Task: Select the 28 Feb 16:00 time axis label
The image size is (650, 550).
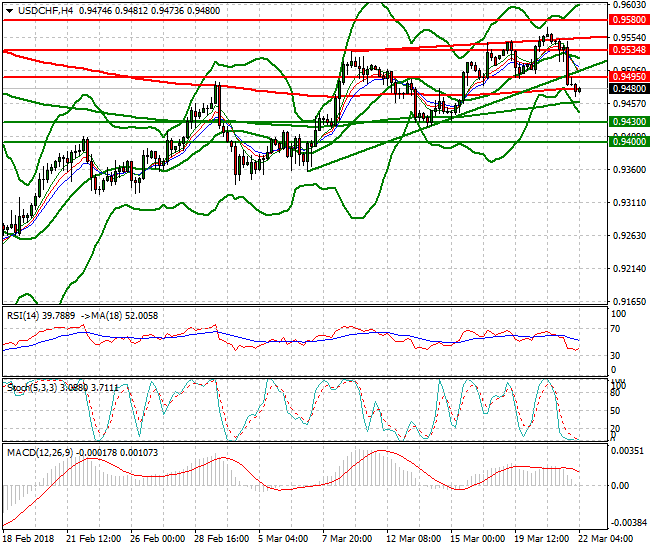Action: click(221, 538)
